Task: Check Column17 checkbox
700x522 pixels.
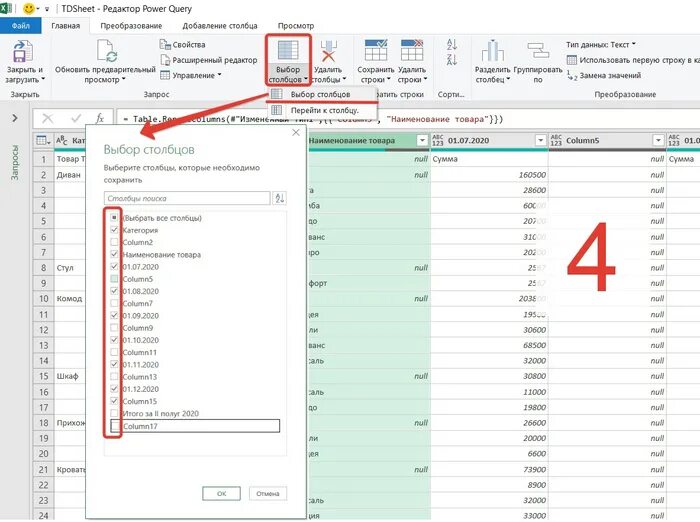Action: (x=116, y=426)
